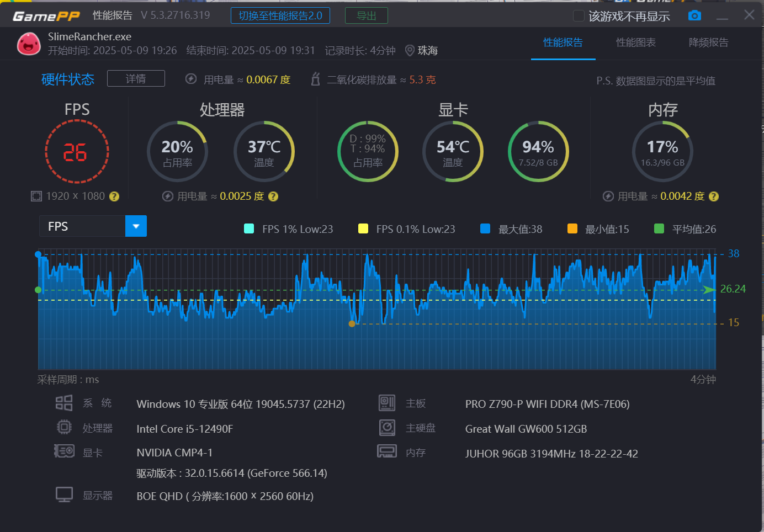This screenshot has width=764, height=532.
Task: Click the 处理器 CPU chip icon
Action: pyautogui.click(x=64, y=427)
